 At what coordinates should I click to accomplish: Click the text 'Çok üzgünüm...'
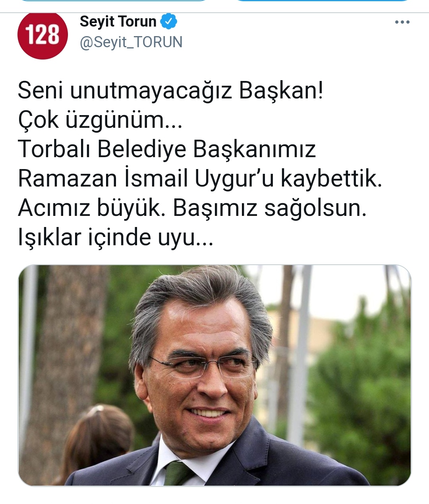100,120
